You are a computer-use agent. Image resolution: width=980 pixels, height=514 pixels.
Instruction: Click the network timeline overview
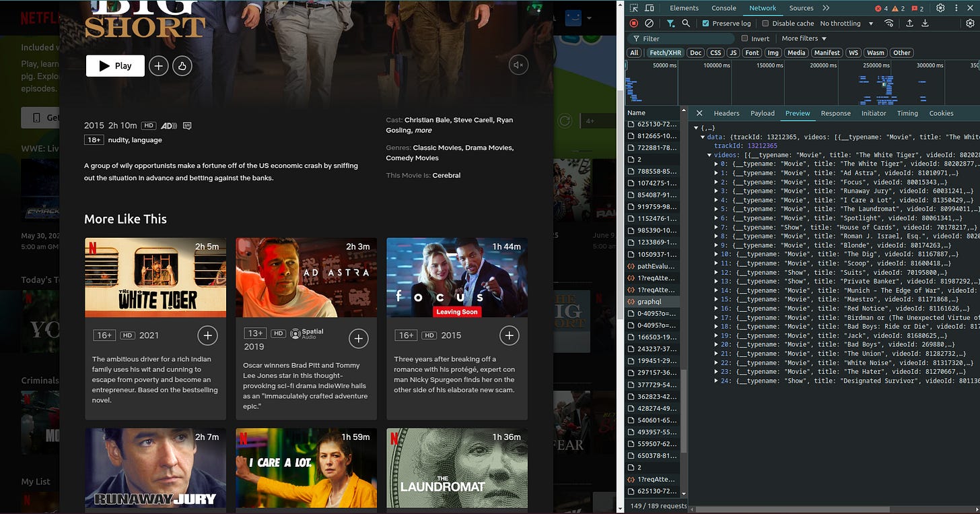[x=802, y=83]
